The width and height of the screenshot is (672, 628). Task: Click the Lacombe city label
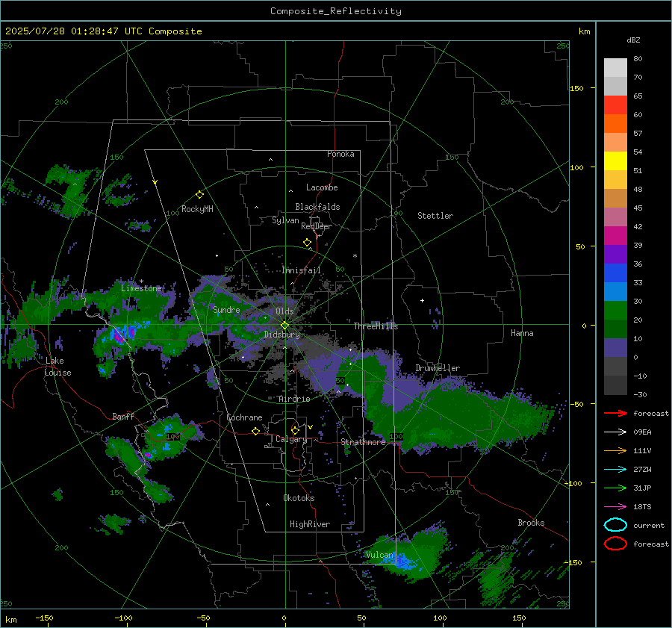click(322, 187)
